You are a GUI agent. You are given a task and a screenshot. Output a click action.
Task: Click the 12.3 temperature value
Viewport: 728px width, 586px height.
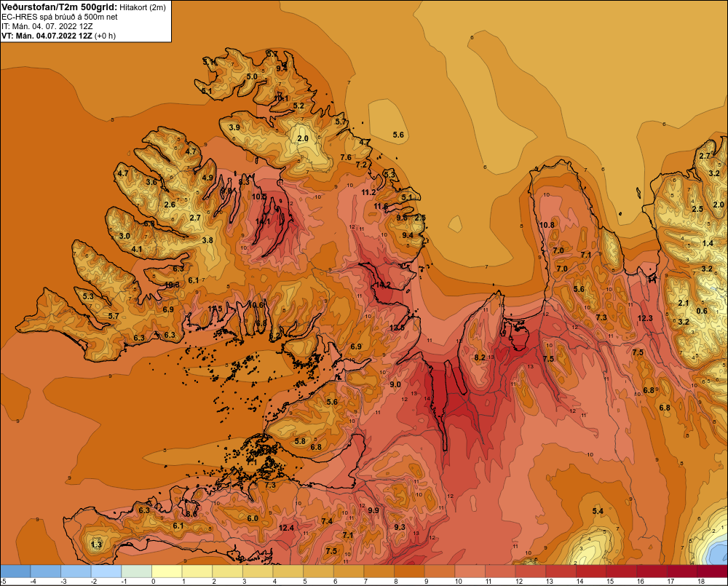(x=645, y=318)
